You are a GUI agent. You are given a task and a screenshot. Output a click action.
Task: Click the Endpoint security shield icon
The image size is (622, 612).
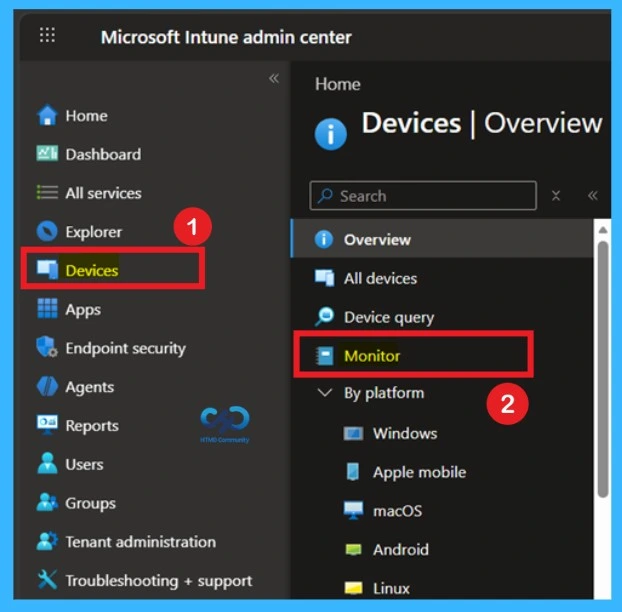47,347
